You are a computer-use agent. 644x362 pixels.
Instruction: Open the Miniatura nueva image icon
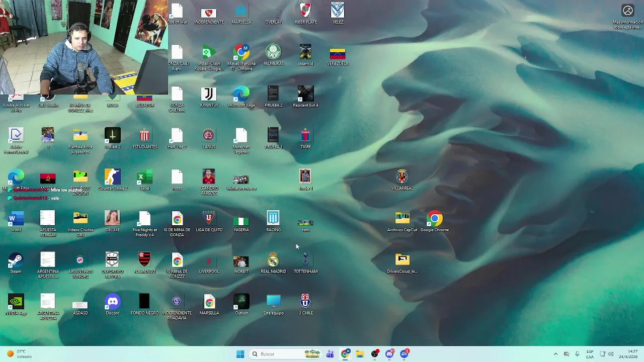click(241, 180)
